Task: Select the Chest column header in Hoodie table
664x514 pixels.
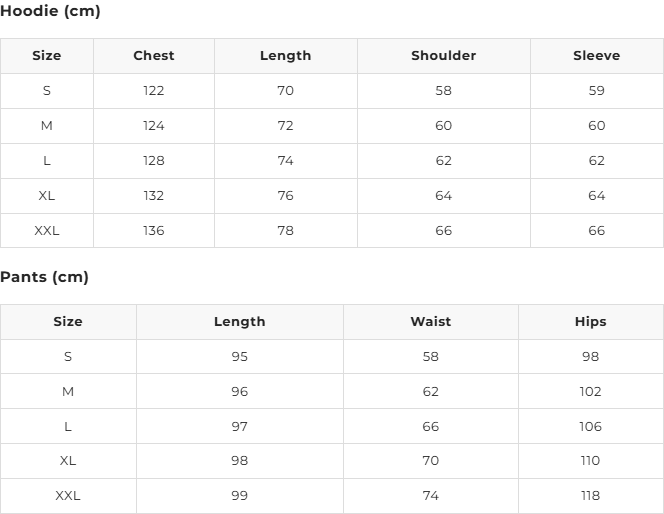Action: (x=153, y=56)
